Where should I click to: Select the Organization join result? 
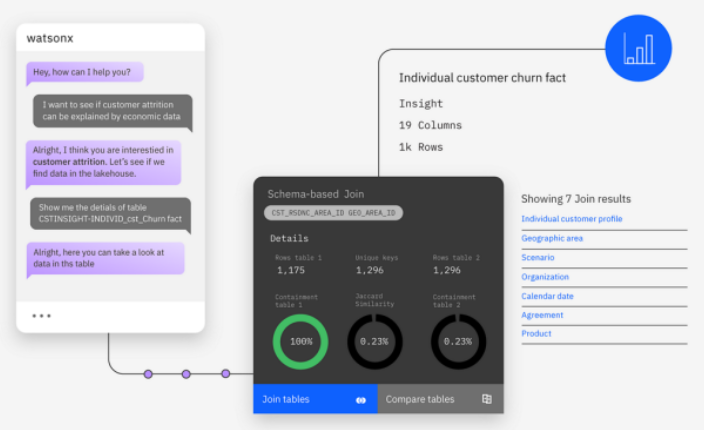click(545, 277)
